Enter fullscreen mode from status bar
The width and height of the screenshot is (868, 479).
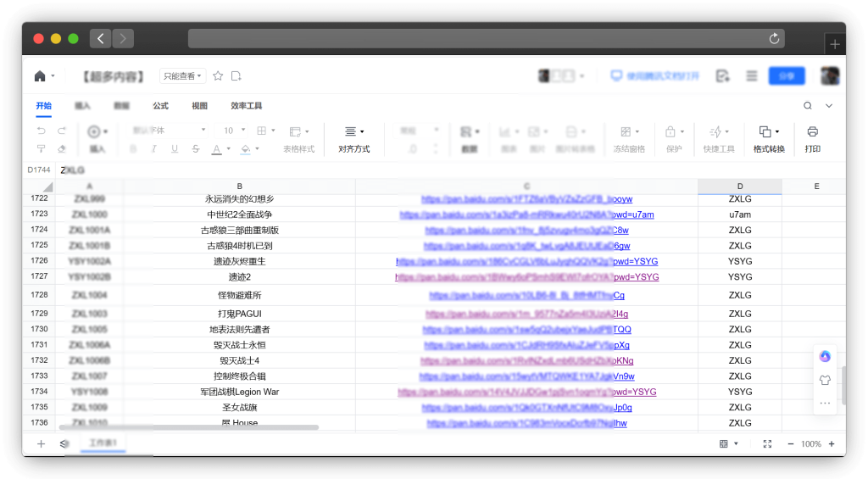767,443
